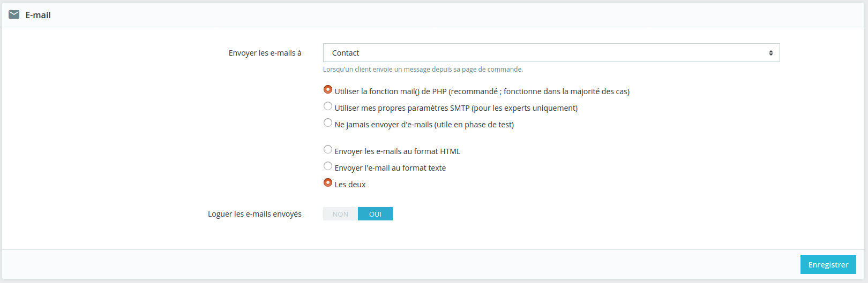868x283 pixels.
Task: Click the 'Envoyer les e-mails au format HTML' text
Action: pyautogui.click(x=397, y=151)
